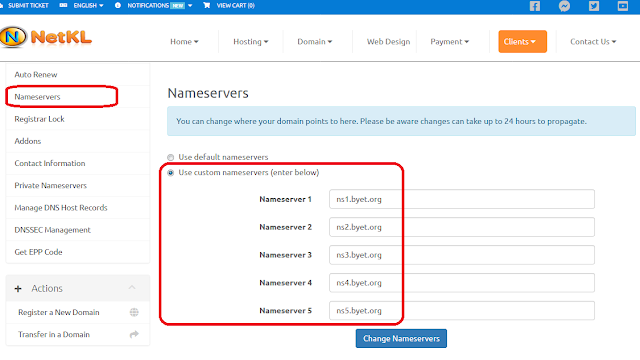
Task: Open the Twitter icon link
Action: pos(594,6)
